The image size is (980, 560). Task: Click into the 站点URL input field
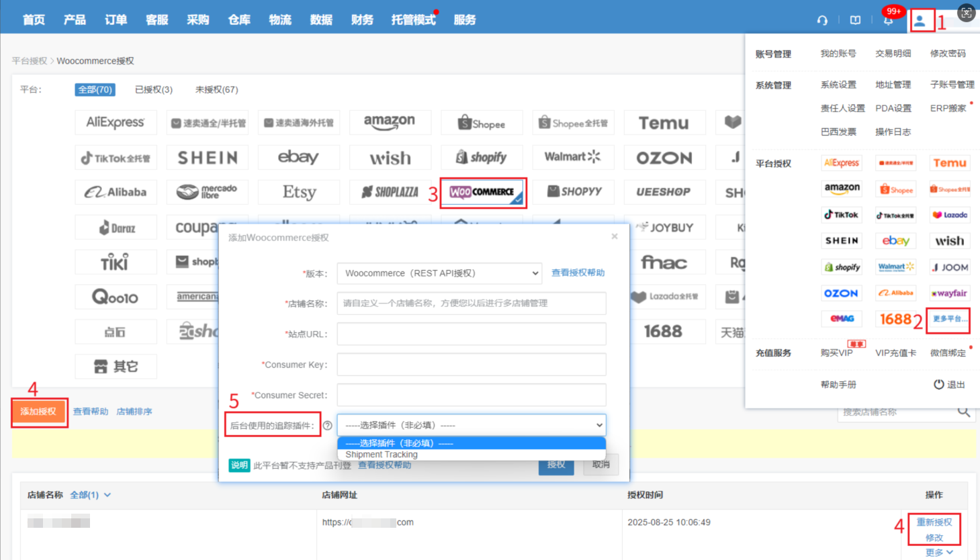pos(471,334)
